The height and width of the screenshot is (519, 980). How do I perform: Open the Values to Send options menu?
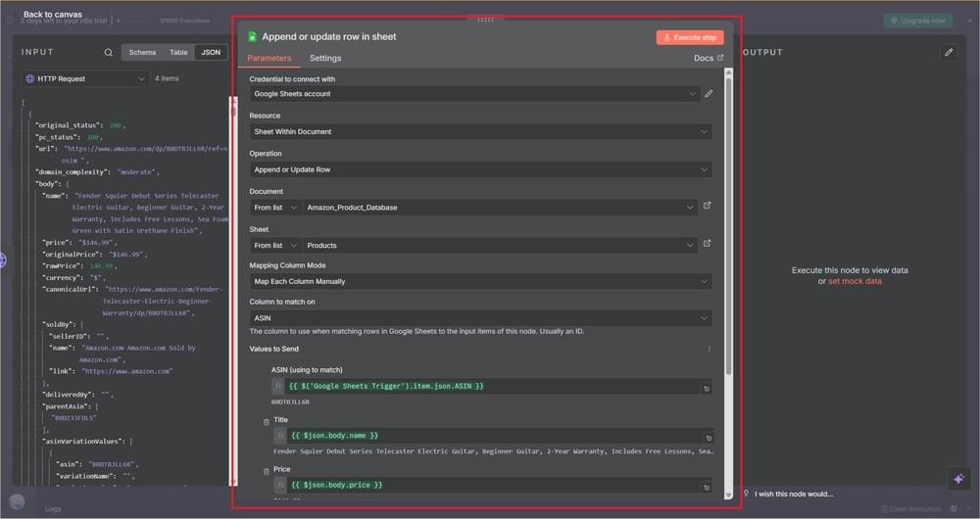pos(709,350)
